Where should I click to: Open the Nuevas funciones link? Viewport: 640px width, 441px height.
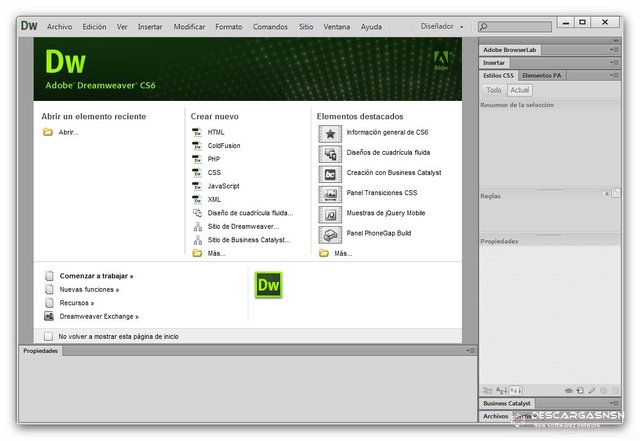pyautogui.click(x=89, y=290)
